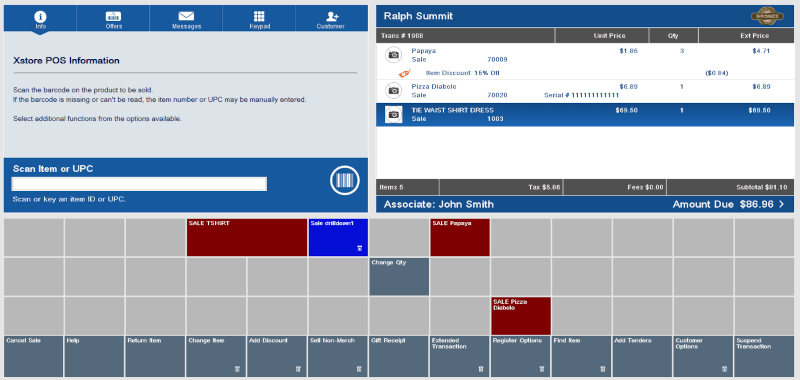Open the Sale drilldown1 button
800x380 pixels.
coord(338,238)
